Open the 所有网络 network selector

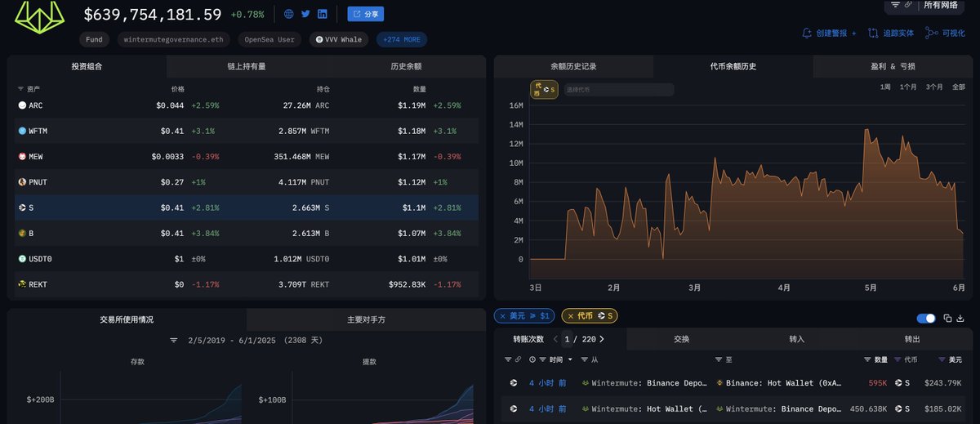(942, 5)
